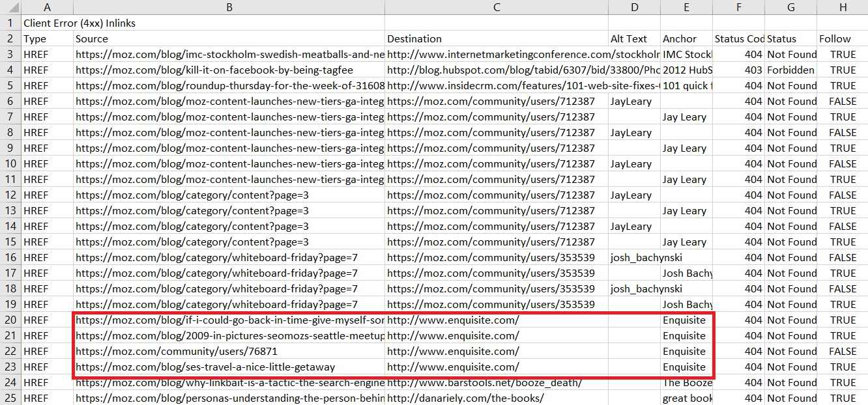Image resolution: width=868 pixels, height=405 pixels.
Task: Select entire column H by its header
Action: [843, 7]
